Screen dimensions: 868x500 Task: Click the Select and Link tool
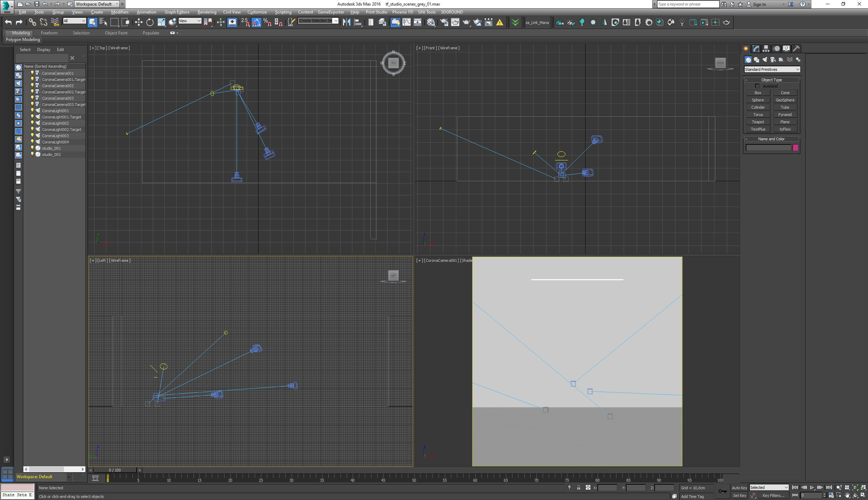(x=32, y=23)
